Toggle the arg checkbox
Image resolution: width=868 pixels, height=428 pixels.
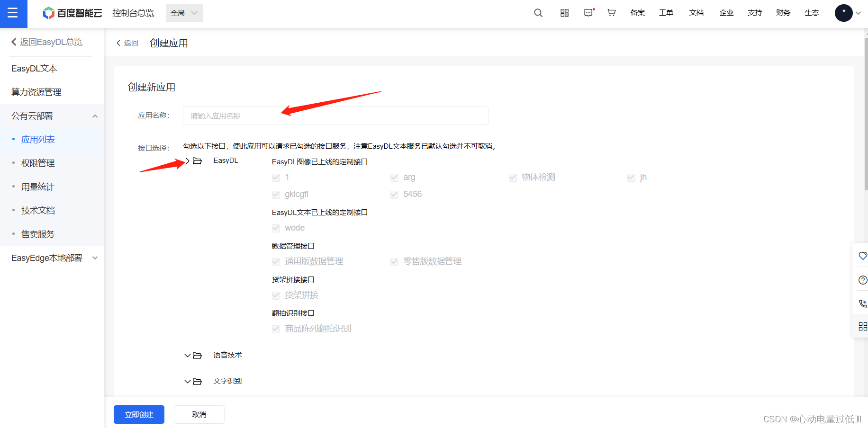[x=394, y=178]
